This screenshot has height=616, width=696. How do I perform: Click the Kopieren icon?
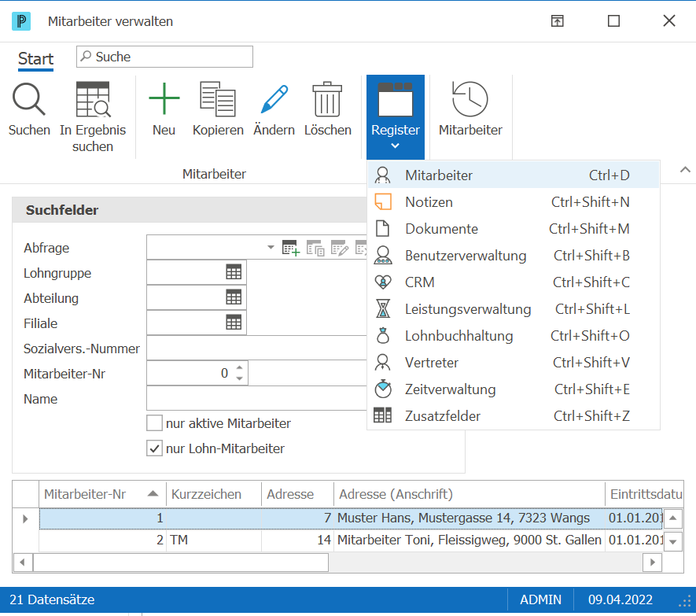(218, 98)
